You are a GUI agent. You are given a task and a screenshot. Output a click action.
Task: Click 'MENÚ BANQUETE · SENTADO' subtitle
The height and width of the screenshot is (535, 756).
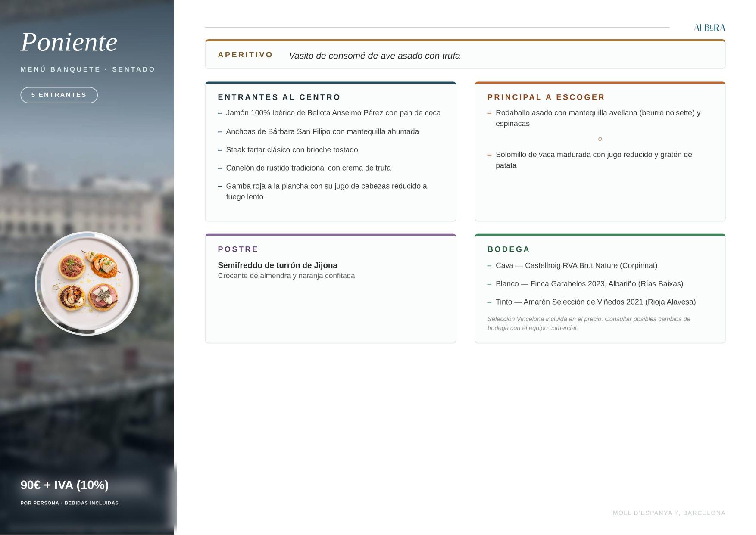click(x=88, y=69)
